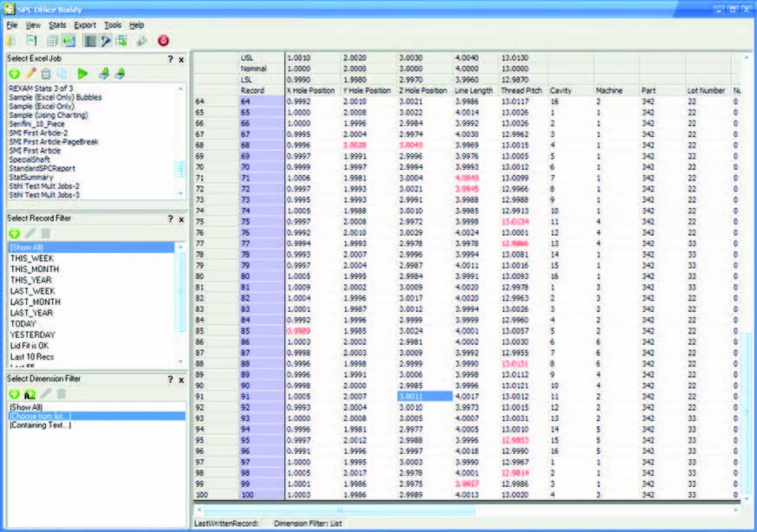Select the 'Last 10 Recs' record filter
Screen dimensions: 757x532
(x=32, y=357)
